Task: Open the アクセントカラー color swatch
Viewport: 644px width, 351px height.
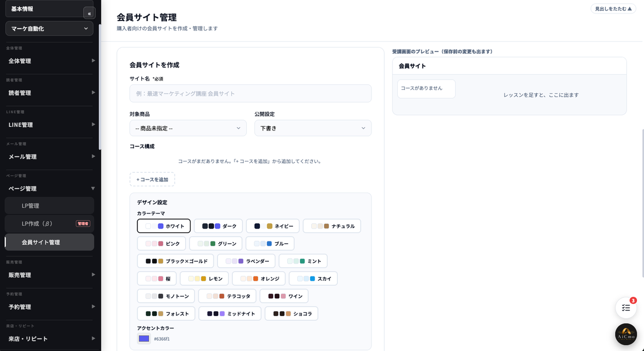Action: coord(144,339)
